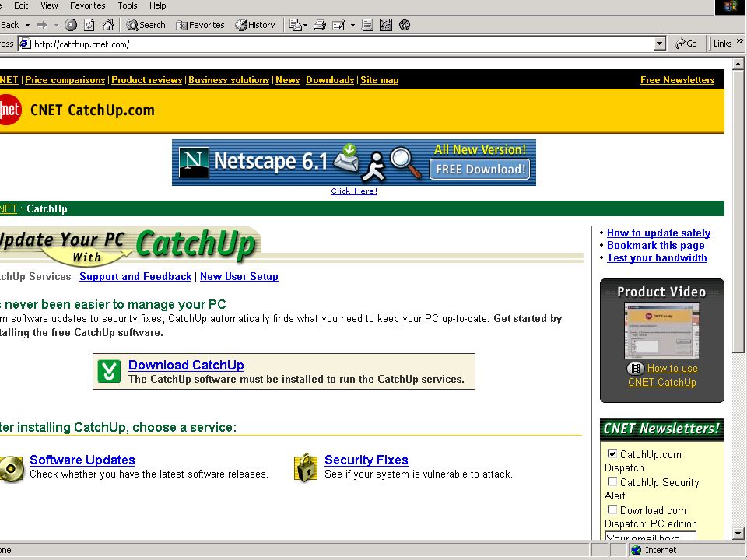747x560 pixels.
Task: Open the Back history dropdown arrow
Action: coord(27,25)
